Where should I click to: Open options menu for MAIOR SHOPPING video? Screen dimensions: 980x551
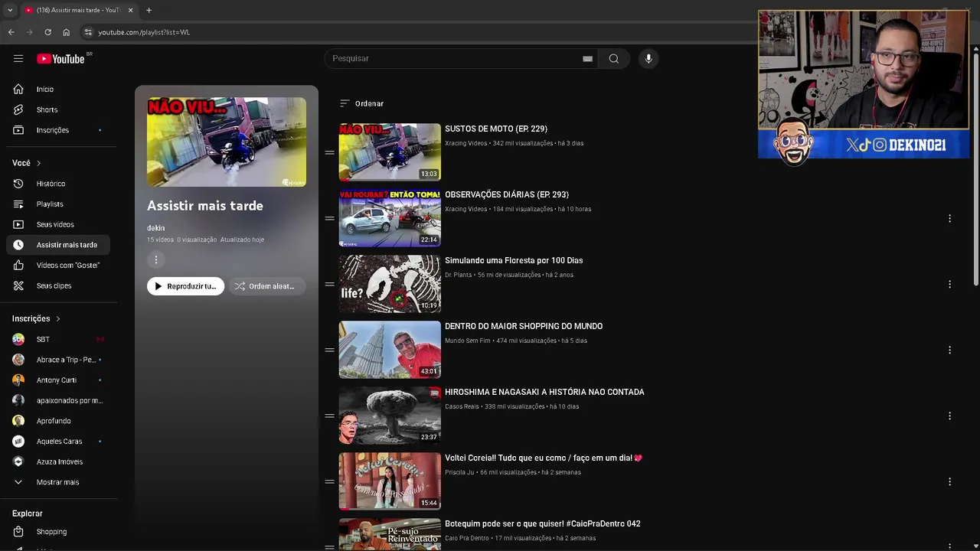point(949,350)
